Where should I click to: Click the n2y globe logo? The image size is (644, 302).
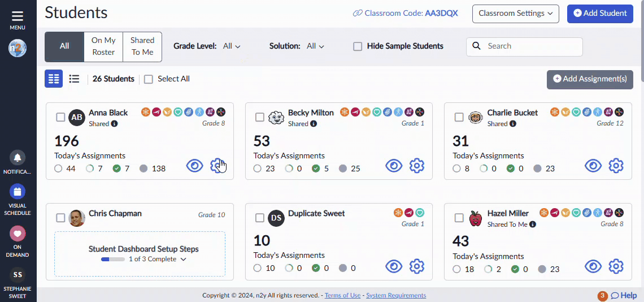pyautogui.click(x=18, y=48)
